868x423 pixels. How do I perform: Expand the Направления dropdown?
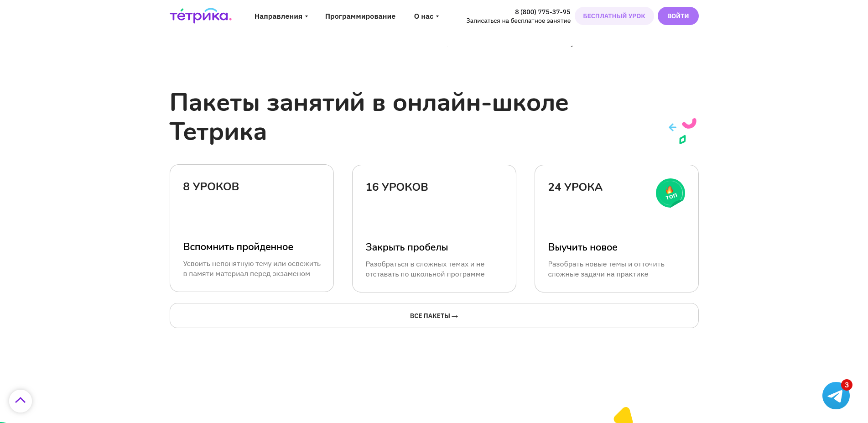point(278,16)
